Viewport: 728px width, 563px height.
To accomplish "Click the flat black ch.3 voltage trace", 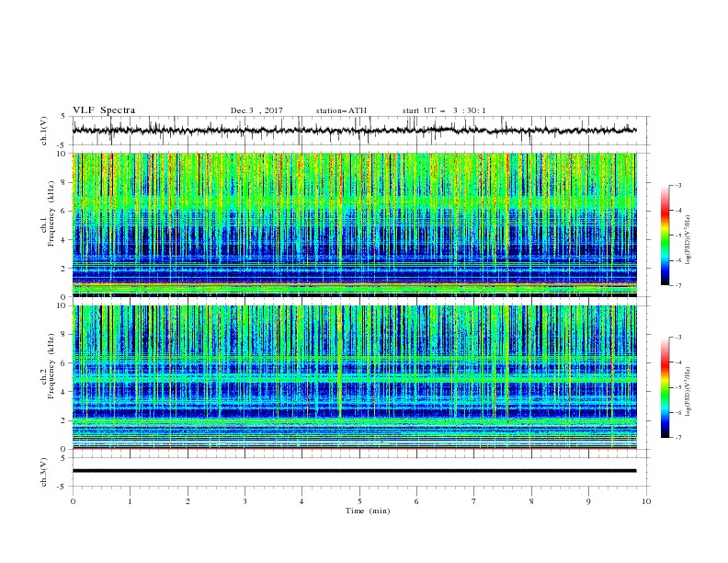I will tap(355, 471).
